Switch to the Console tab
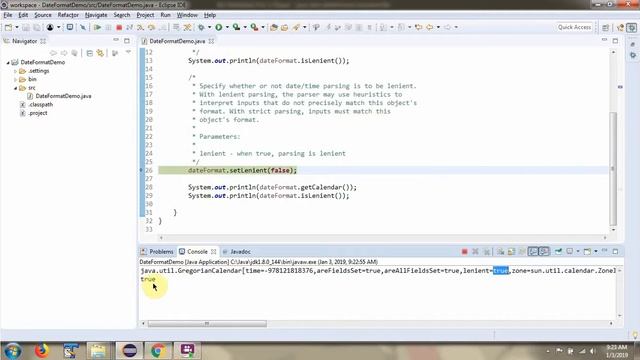The height and width of the screenshot is (360, 640). 198,251
